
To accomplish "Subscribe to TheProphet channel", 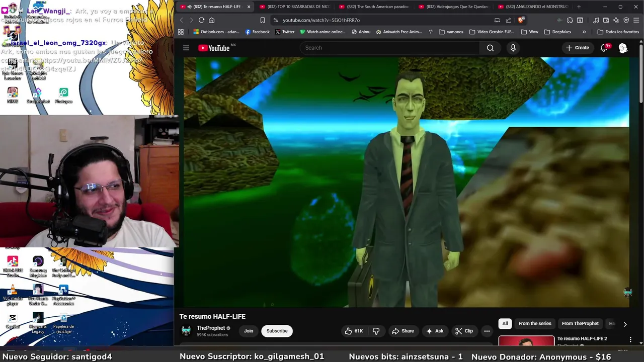I will (x=277, y=331).
